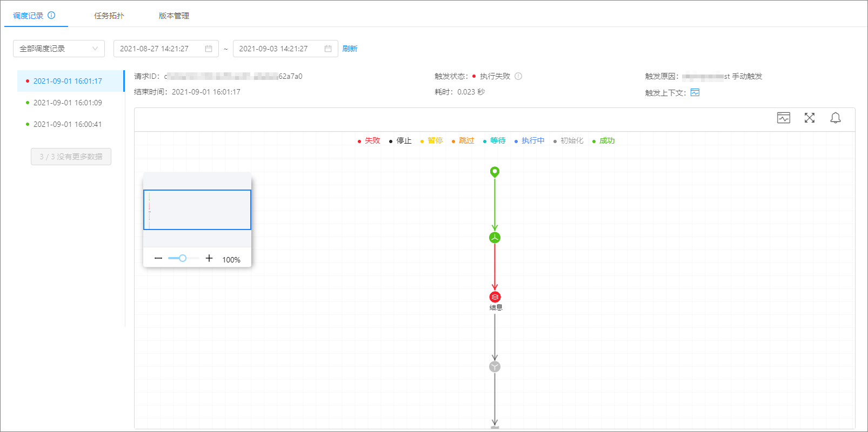The image size is (868, 432).
Task: Click the fullscreen expand icon
Action: point(809,118)
